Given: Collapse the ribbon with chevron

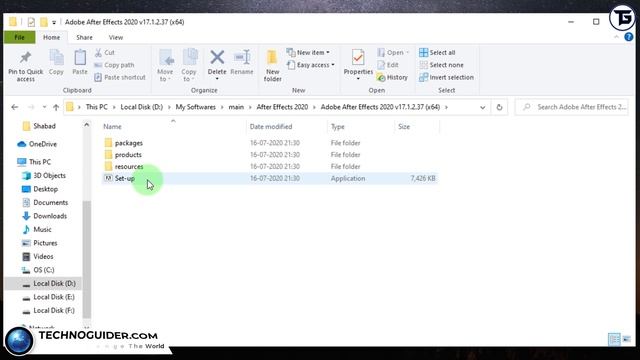Looking at the screenshot, I should click(616, 37).
